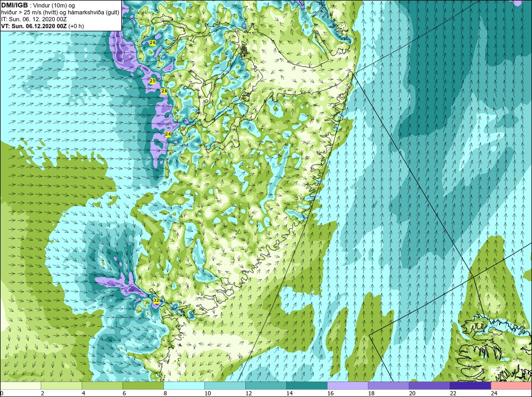Select the pale yellow 0–2 m/s swatch
Image resolution: width=532 pixels, height=397 pixels.
[x=20, y=386]
